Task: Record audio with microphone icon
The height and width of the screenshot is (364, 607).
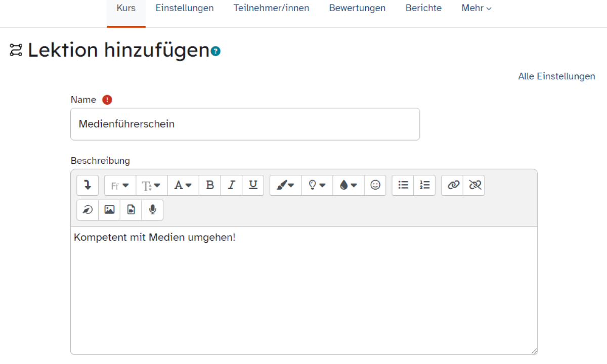Action: (152, 210)
